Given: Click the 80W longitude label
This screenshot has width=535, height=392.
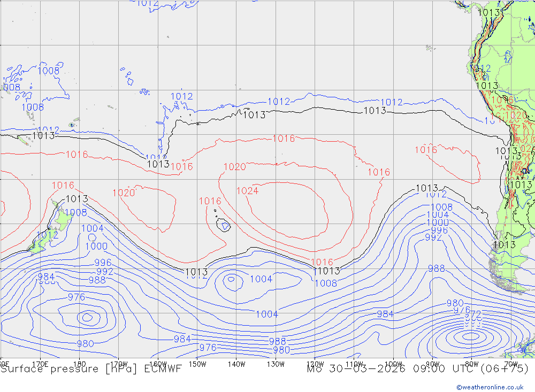Looking at the screenshot, I should pyautogui.click(x=472, y=364).
